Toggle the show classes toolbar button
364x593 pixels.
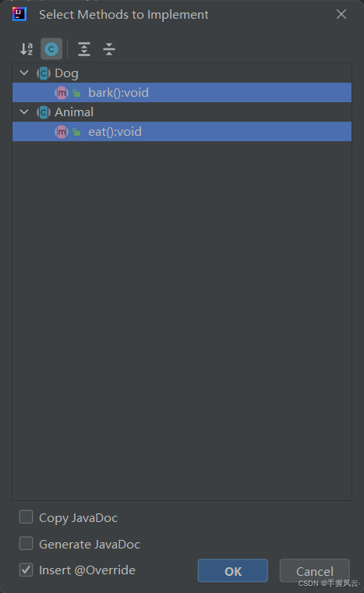pos(51,49)
